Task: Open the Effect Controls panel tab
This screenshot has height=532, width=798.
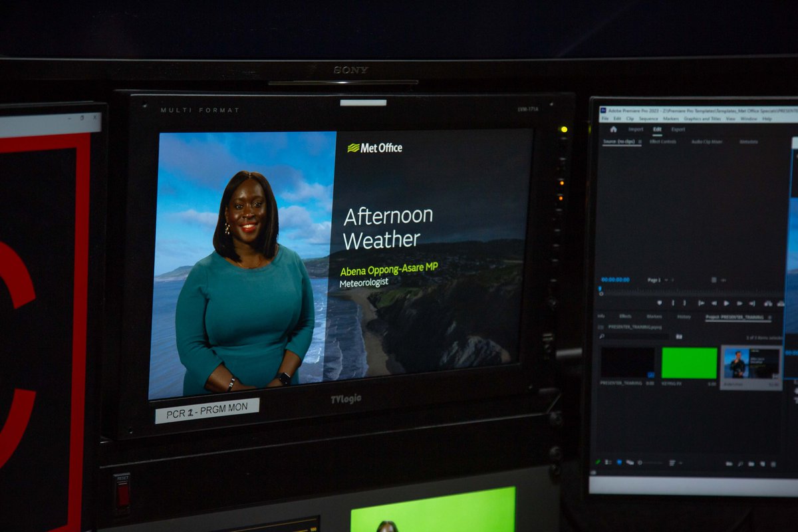Action: [x=663, y=142]
